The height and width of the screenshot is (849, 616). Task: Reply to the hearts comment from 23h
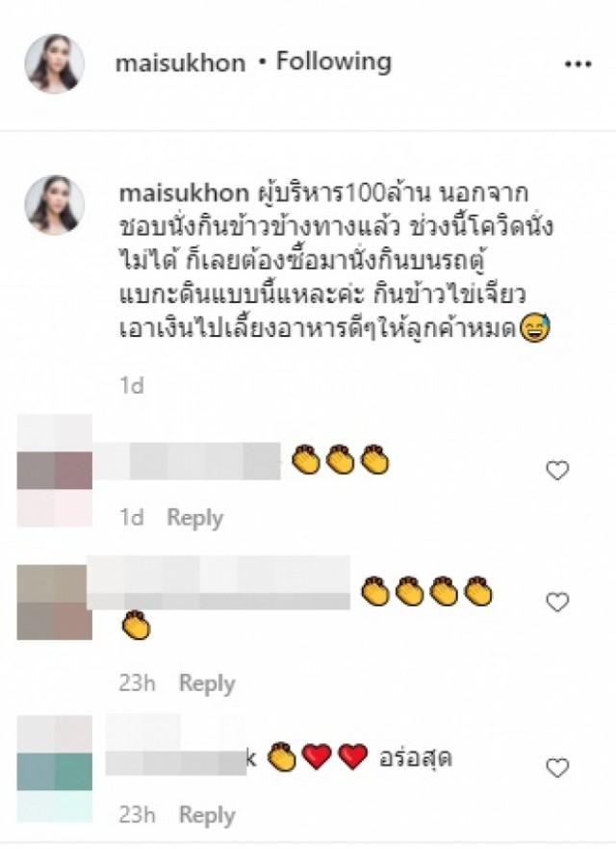tap(207, 815)
